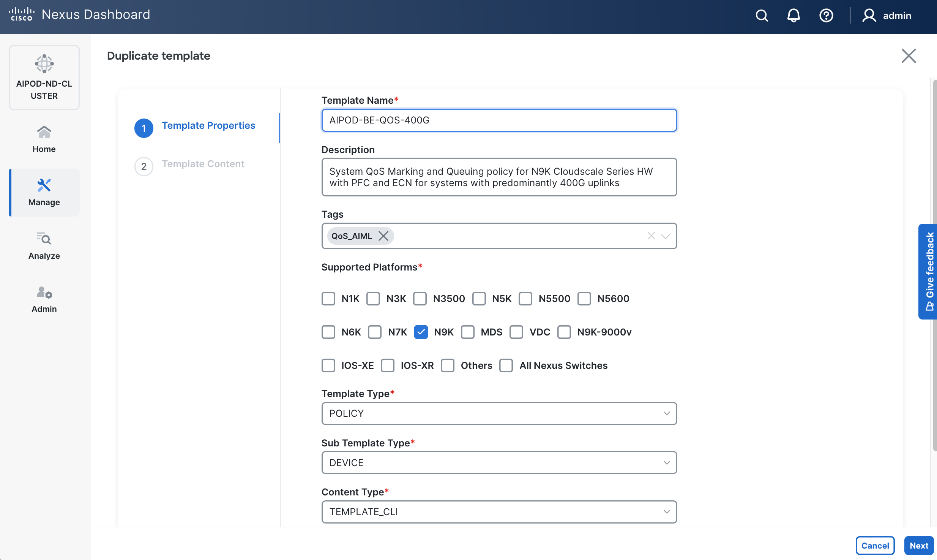Check the N5600 platform checkbox
Image resolution: width=937 pixels, height=560 pixels.
(x=584, y=298)
